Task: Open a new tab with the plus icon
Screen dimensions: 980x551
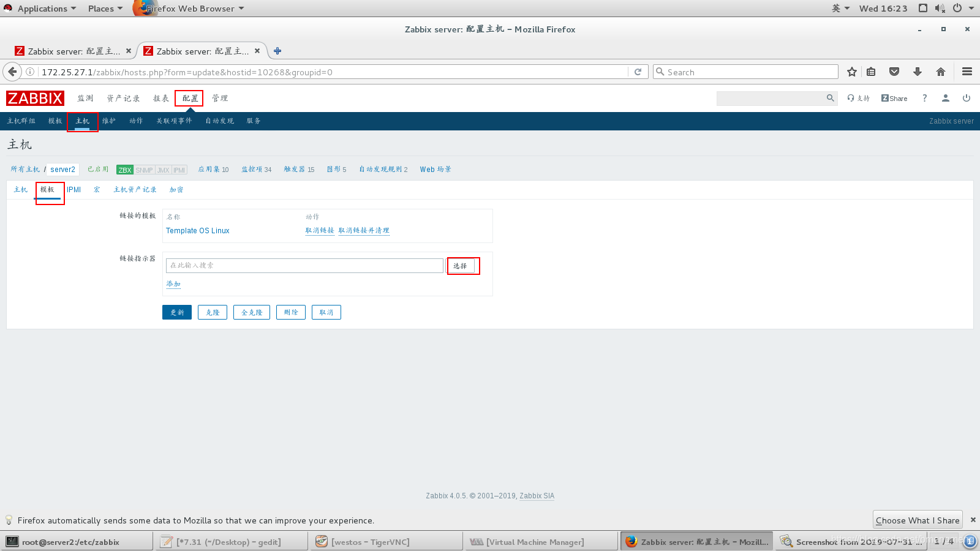Action: pos(277,51)
